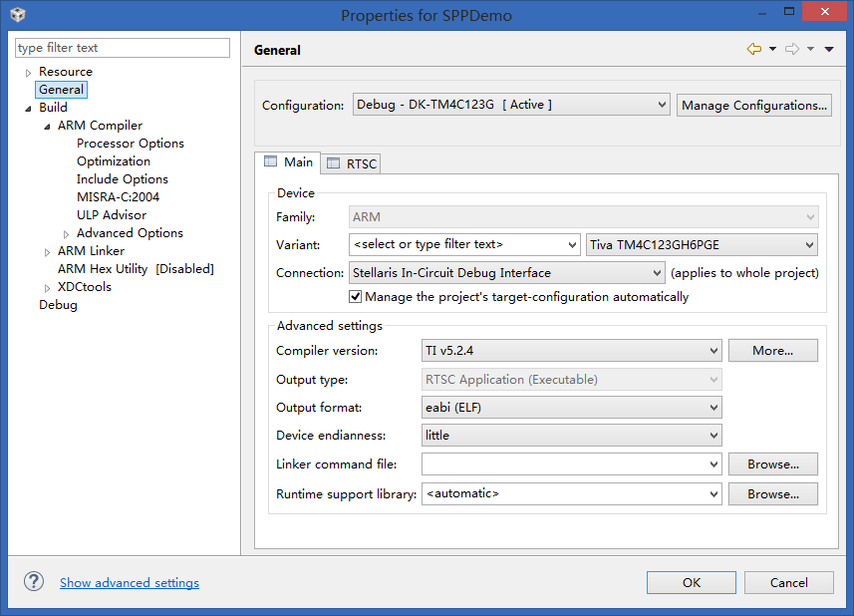Select the Main tab
Viewport: 854px width, 616px height.
click(289, 162)
